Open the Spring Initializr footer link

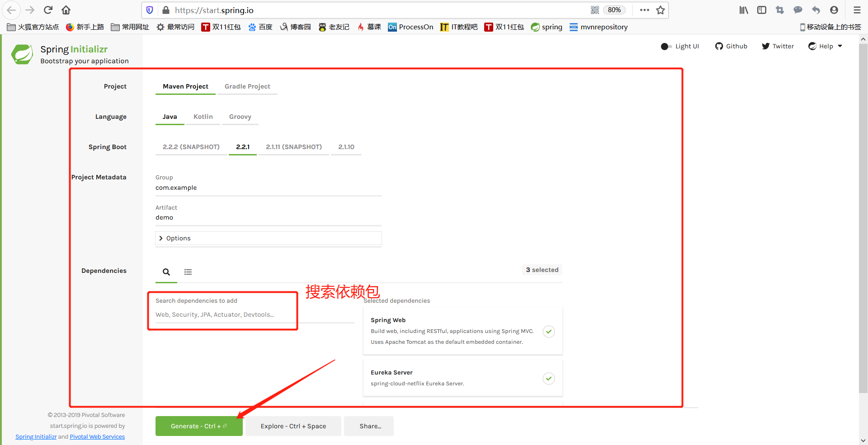36,437
